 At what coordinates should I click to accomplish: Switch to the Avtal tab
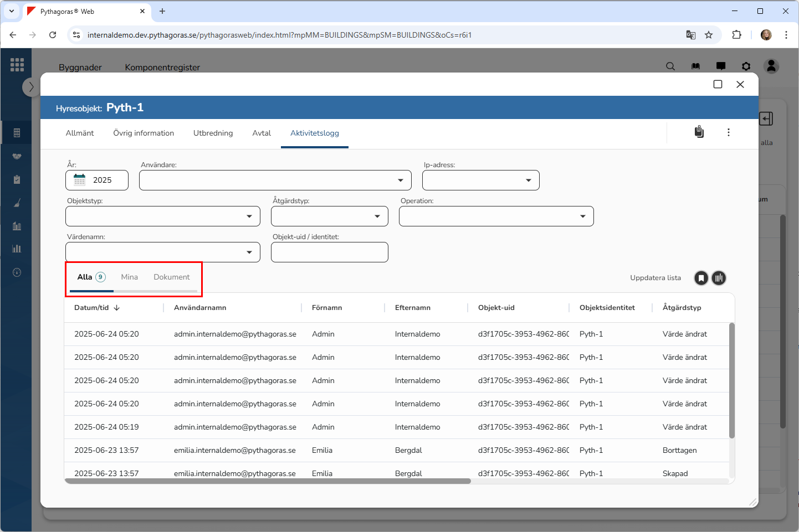[x=262, y=133]
